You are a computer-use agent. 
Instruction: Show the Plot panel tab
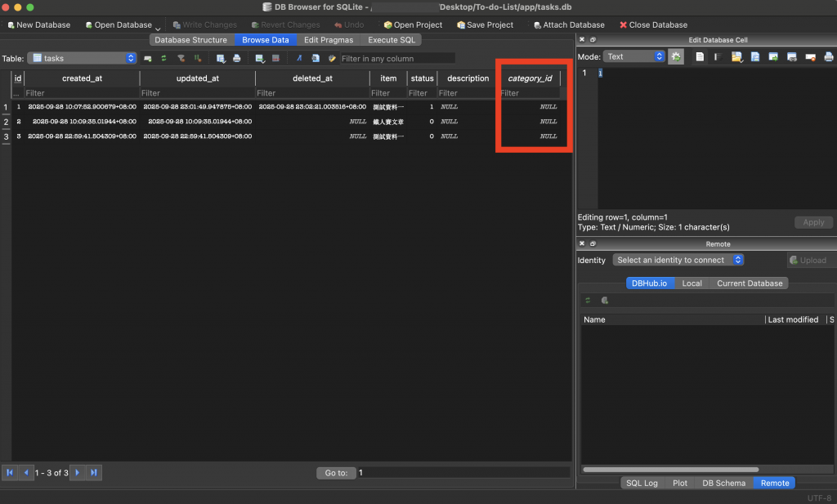click(x=679, y=483)
